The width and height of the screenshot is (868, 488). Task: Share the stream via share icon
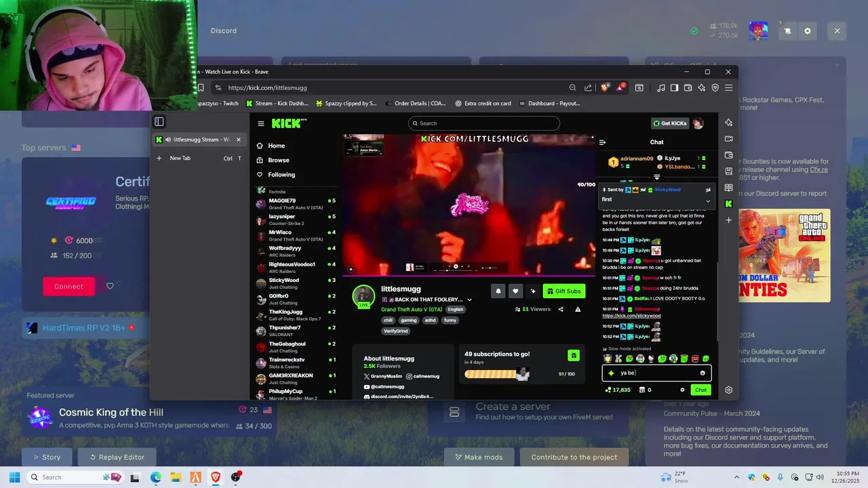point(560,309)
